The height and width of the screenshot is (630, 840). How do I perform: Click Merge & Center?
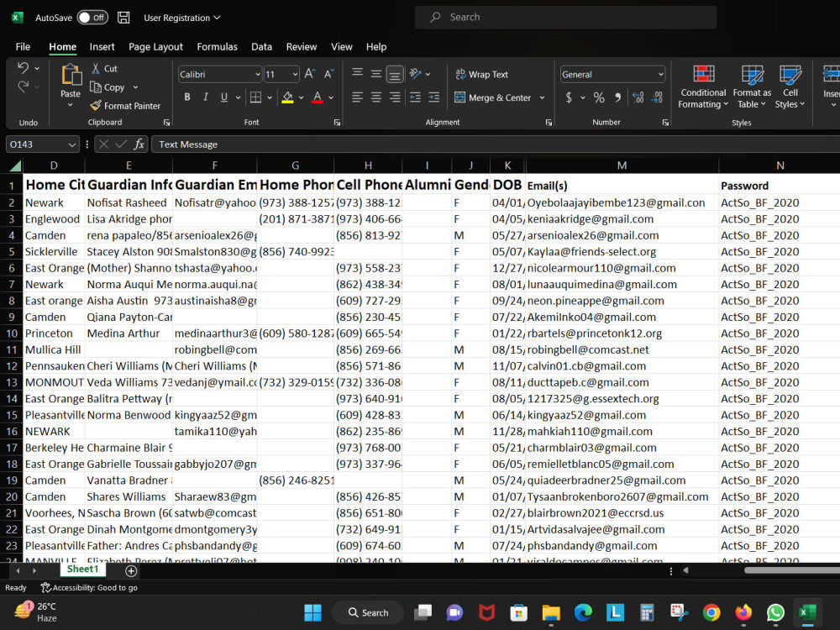[x=493, y=97]
